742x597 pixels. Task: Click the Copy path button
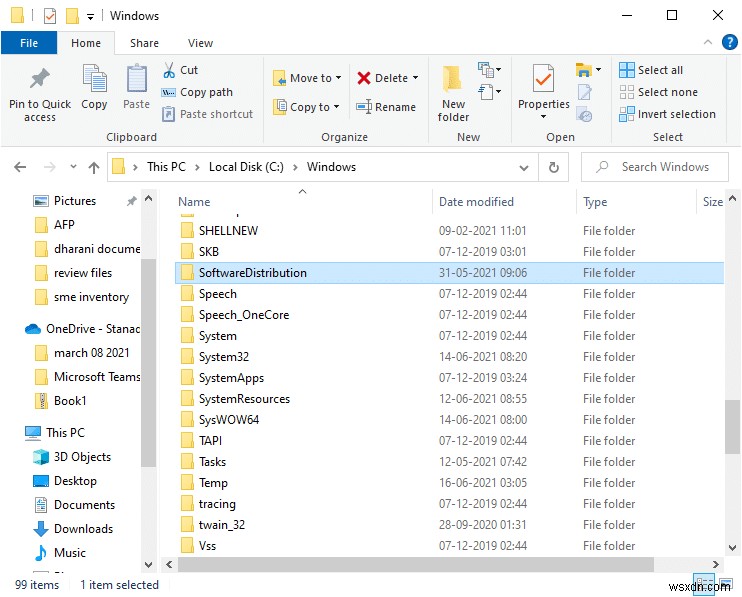point(197,92)
